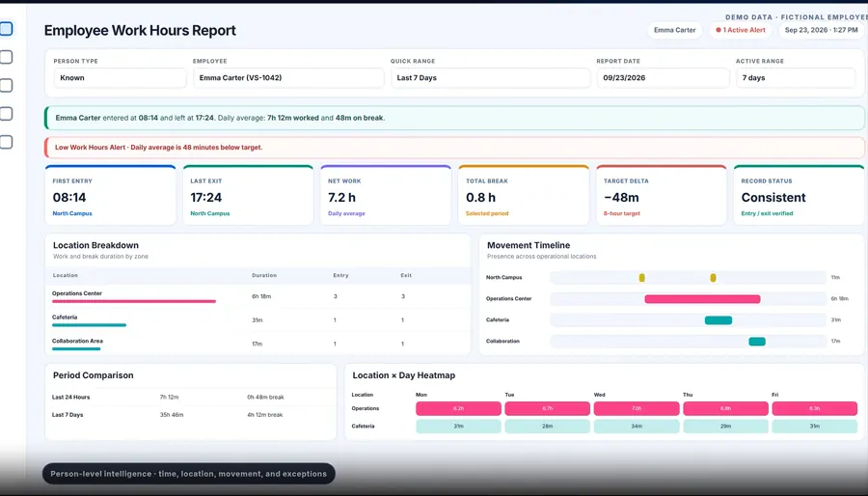Viewport: 868px width, 496px height.
Task: Select the Operations Center row in Location Breakdown
Action: 258,296
